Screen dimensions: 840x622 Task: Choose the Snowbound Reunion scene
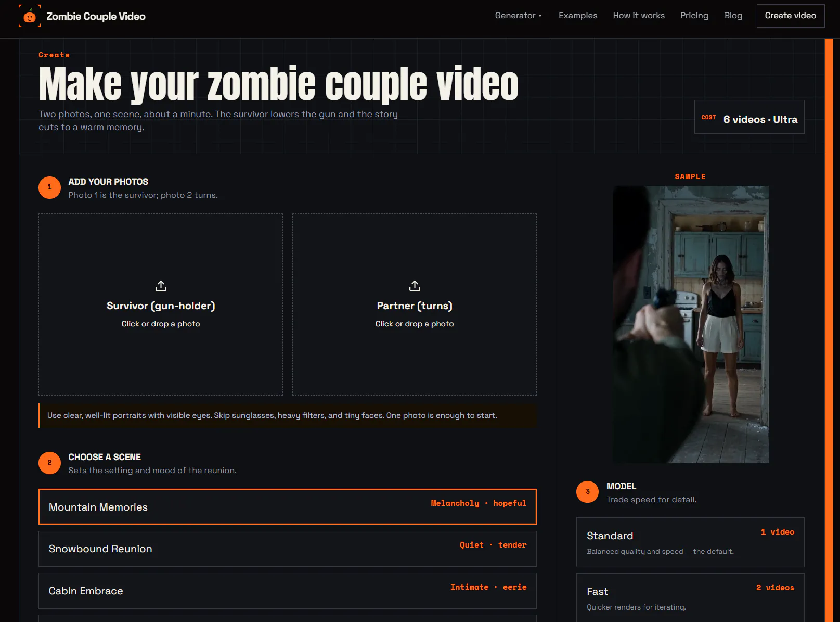[x=288, y=549]
